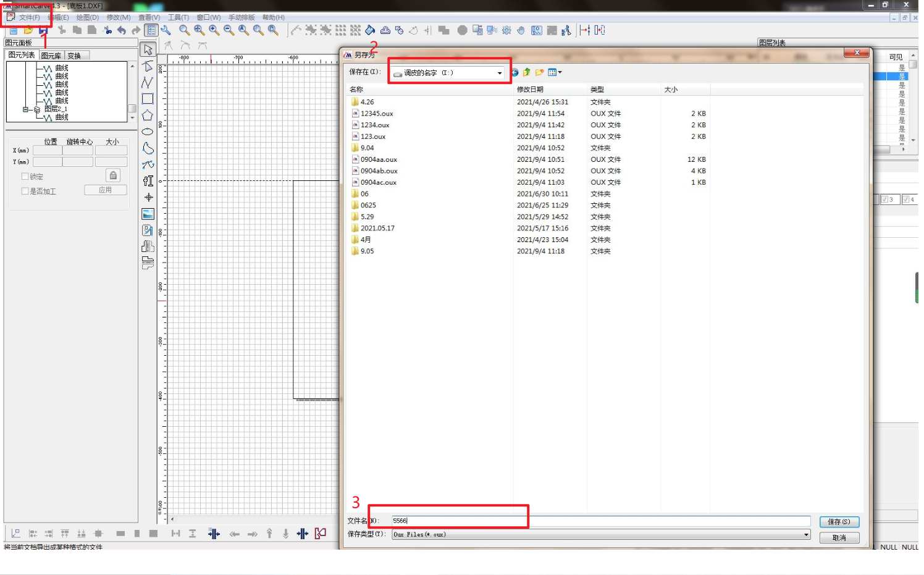
Task: Click the lock icon button in the properties panel
Action: [113, 175]
